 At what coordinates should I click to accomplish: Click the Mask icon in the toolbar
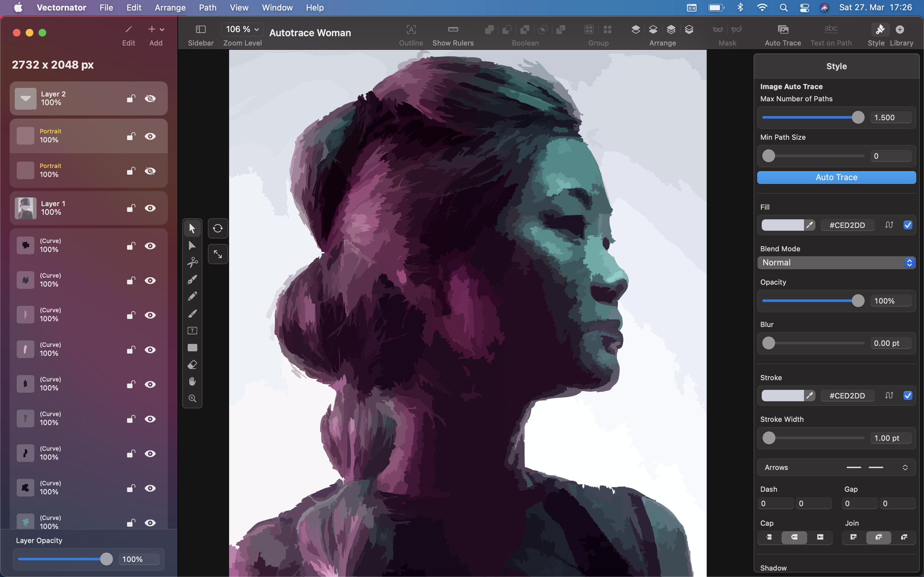pos(718,29)
